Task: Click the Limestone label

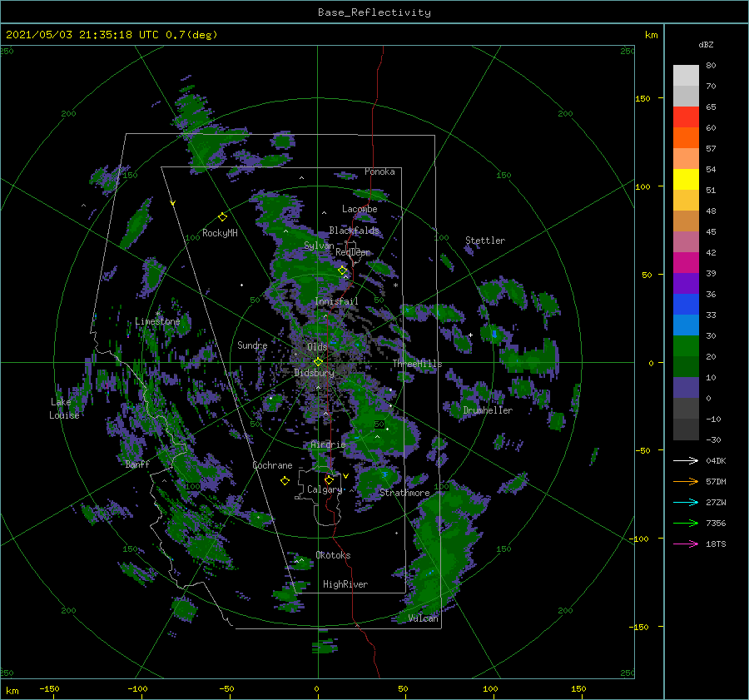Action: 157,321
